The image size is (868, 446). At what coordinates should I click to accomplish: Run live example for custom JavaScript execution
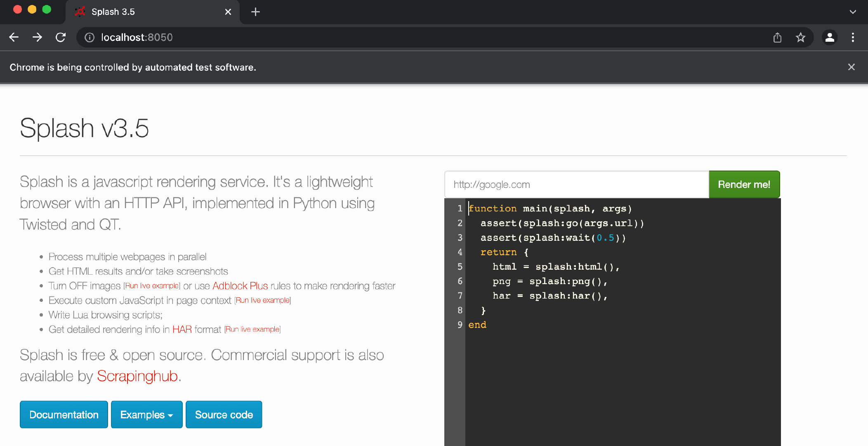point(263,300)
